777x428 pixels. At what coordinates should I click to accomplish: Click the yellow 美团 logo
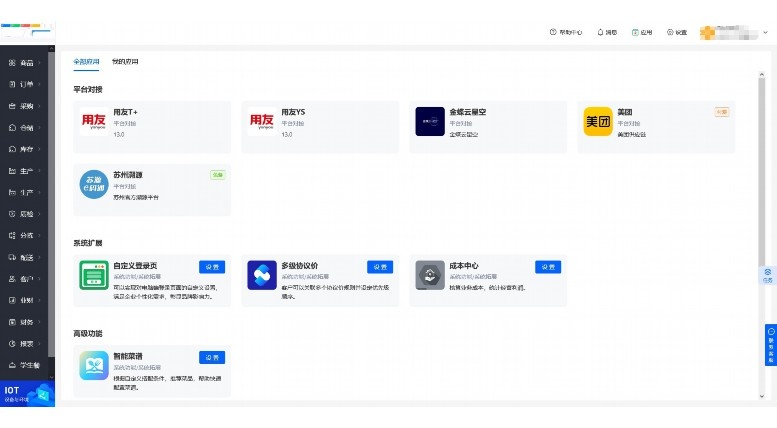598,121
